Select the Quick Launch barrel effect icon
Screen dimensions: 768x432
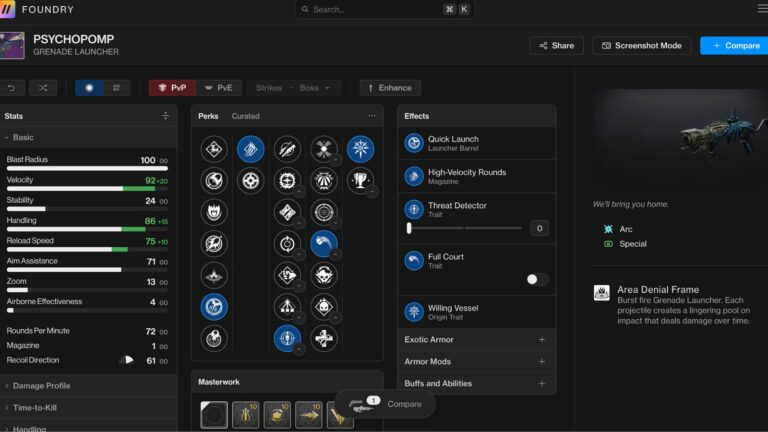[414, 144]
